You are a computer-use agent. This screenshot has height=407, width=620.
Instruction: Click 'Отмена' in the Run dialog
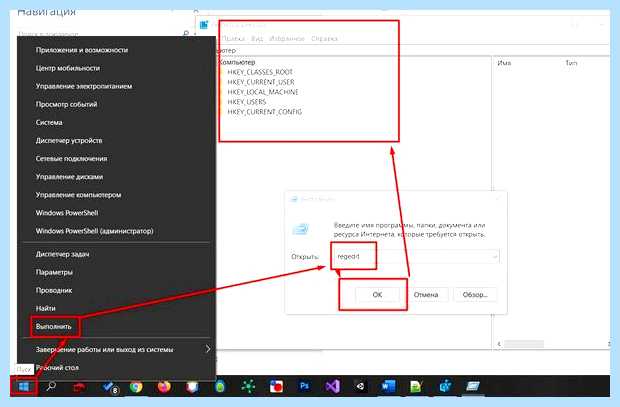426,295
